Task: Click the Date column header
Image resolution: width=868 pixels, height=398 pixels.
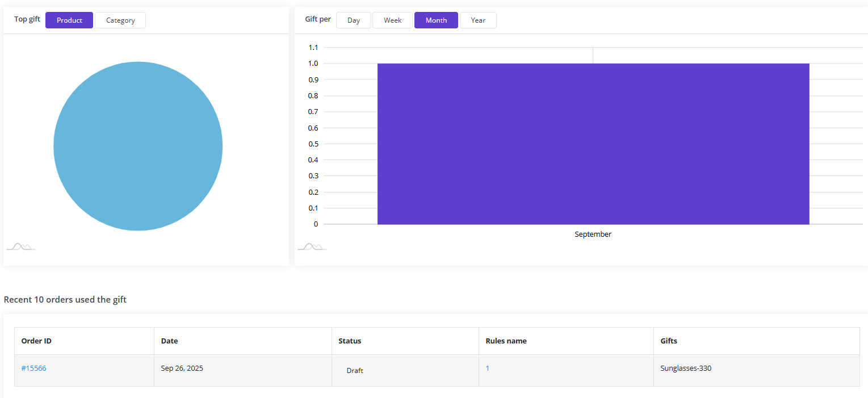Action: point(169,341)
